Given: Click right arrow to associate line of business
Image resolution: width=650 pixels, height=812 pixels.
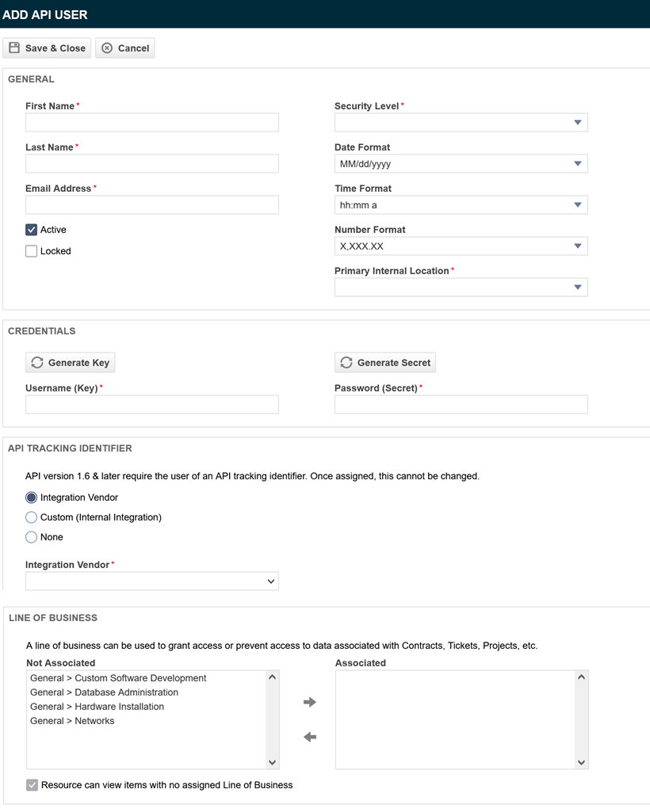Looking at the screenshot, I should pyautogui.click(x=310, y=702).
